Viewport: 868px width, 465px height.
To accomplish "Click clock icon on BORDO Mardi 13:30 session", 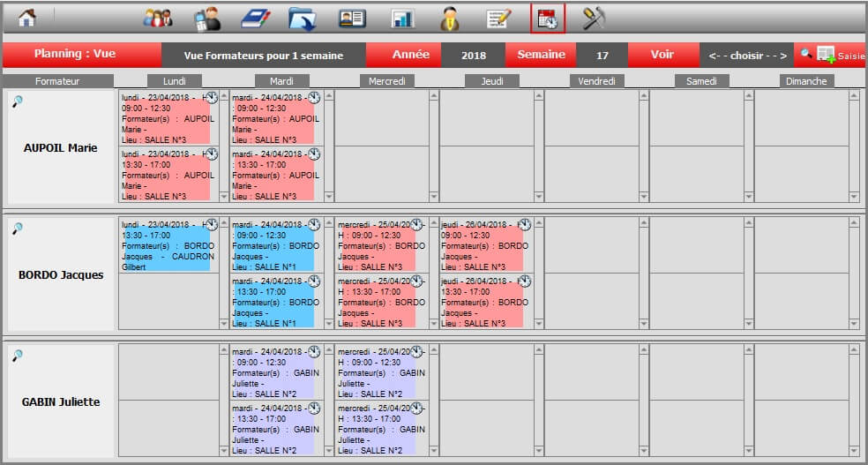I will click(x=314, y=281).
